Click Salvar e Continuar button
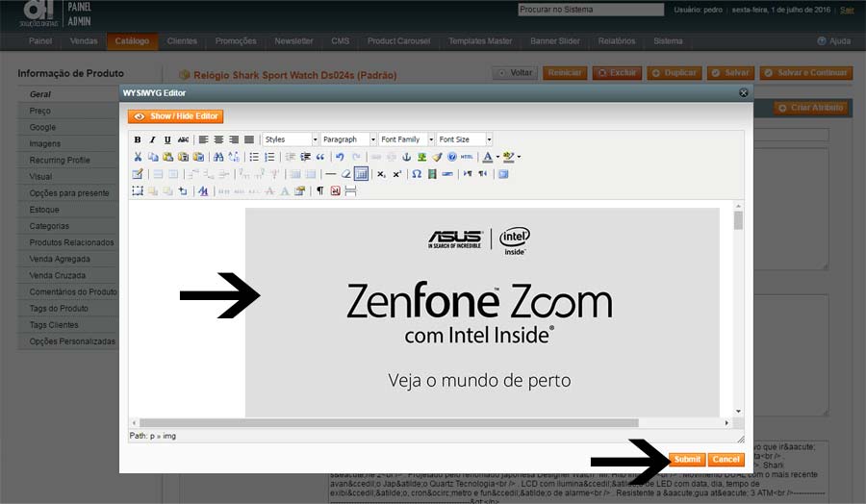 (x=806, y=73)
